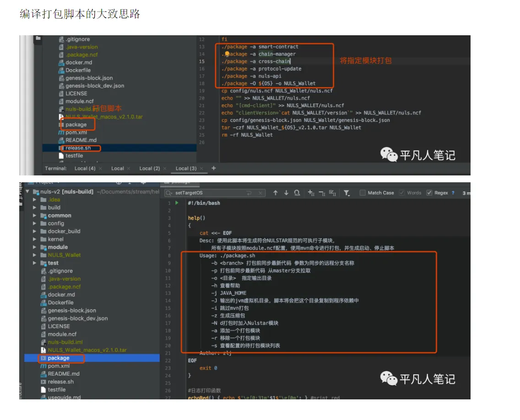Open testfile in the second screenshot tree

57,390
